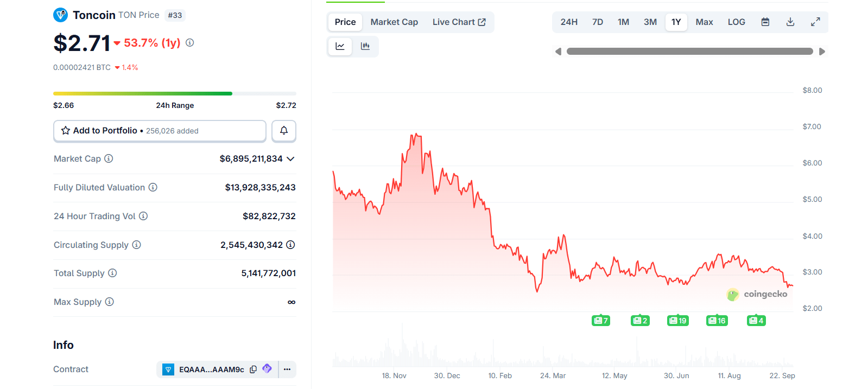Click Market Cap info icon
The image size is (868, 389).
click(109, 159)
